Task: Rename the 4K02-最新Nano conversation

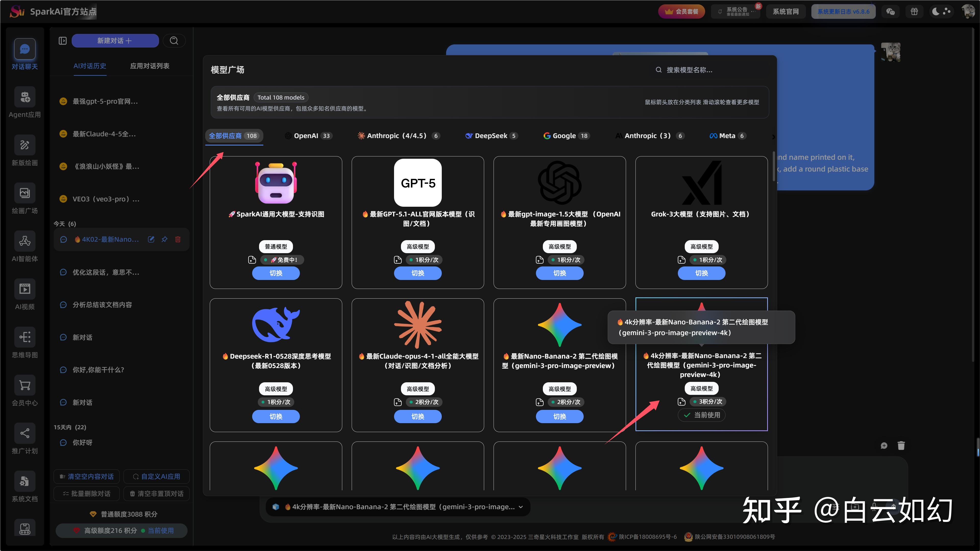Action: [151, 239]
